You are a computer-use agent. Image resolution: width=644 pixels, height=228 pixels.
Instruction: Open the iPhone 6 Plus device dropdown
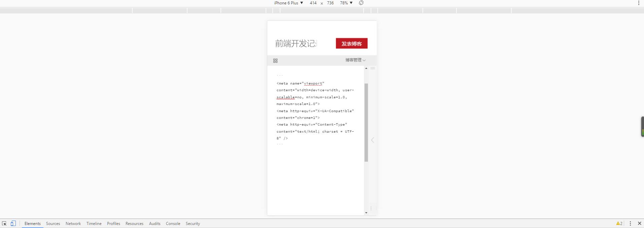(x=289, y=3)
